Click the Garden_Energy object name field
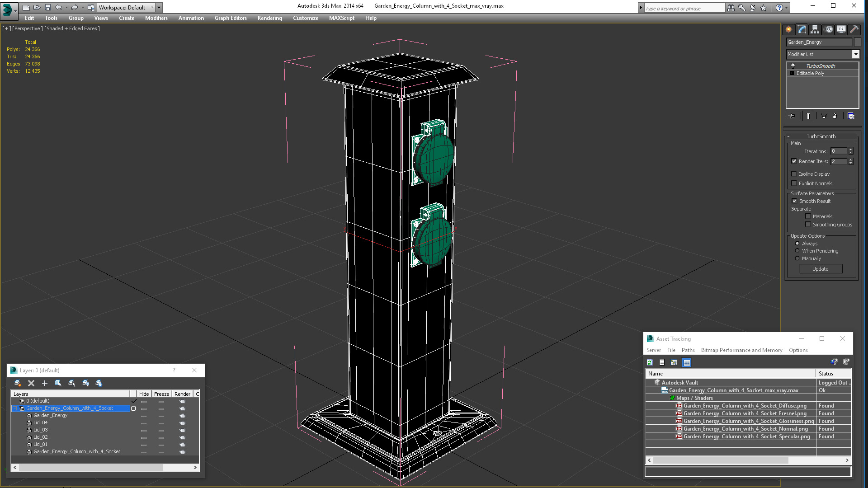 pos(819,42)
